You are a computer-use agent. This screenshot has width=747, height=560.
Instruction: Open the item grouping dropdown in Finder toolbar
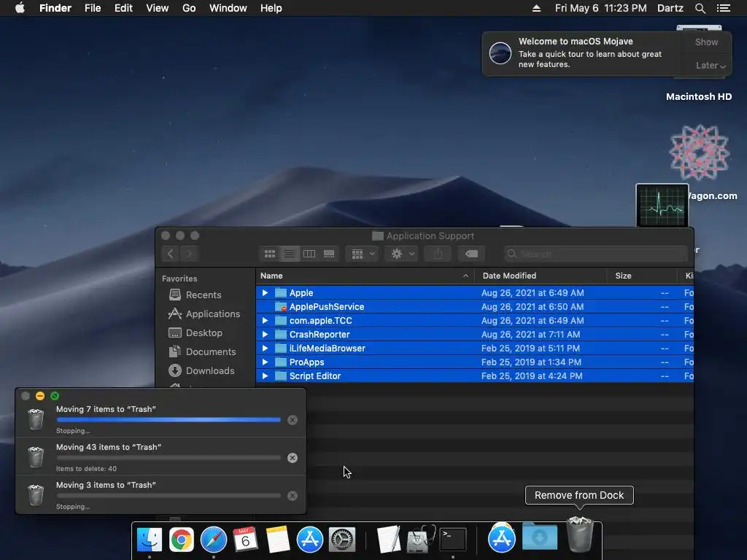(363, 254)
